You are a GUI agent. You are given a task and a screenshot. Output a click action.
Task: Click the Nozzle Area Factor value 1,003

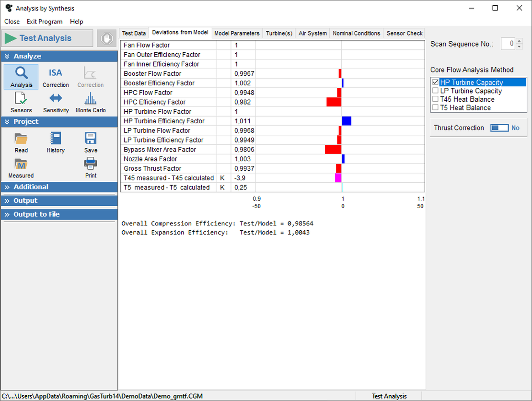point(243,159)
